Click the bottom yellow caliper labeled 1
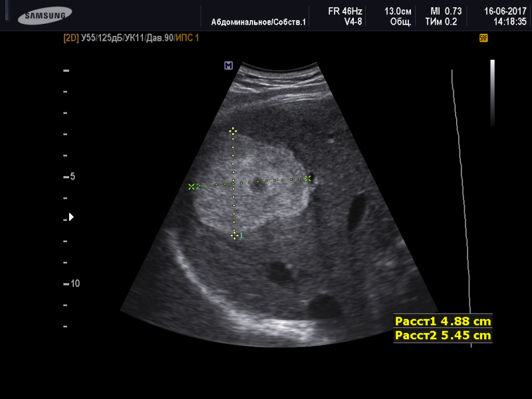The height and width of the screenshot is (399, 532). [234, 235]
